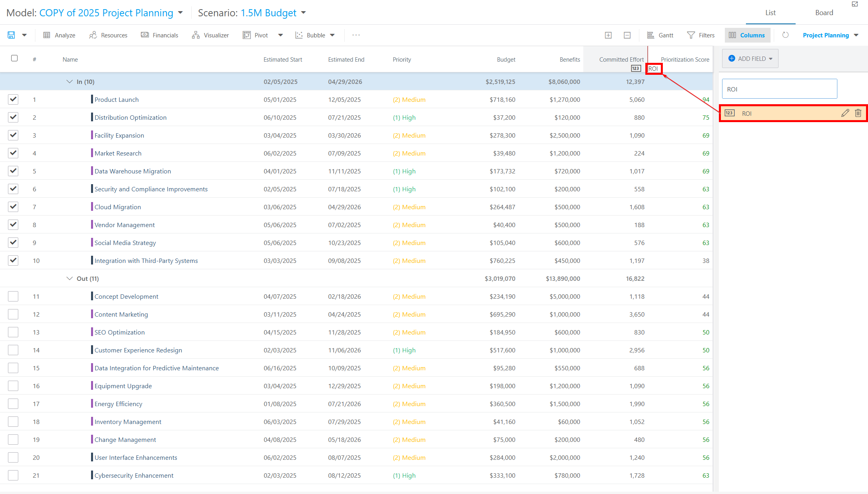Uncheck the Cloud Migration checkbox
Viewport: 868px width, 494px height.
coord(13,206)
